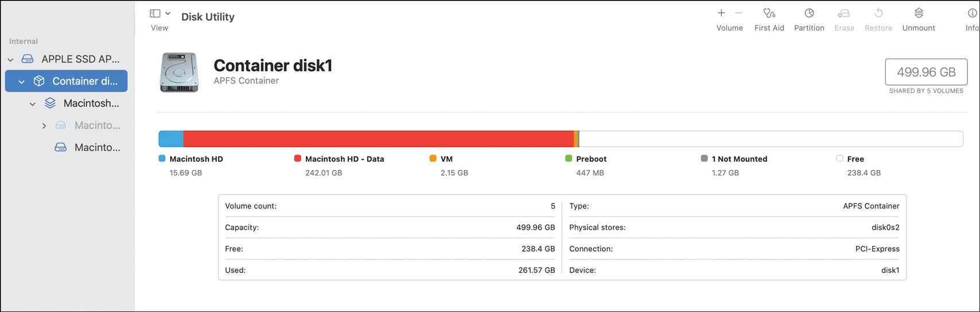The height and width of the screenshot is (312, 980).
Task: Click the First Aid stethoscope icon
Action: [769, 13]
